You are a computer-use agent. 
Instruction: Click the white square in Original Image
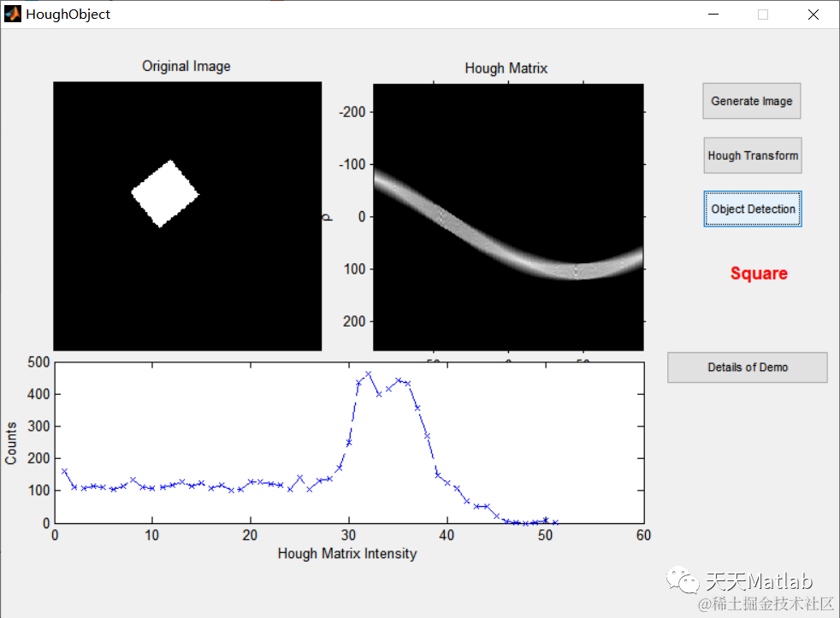click(x=165, y=194)
